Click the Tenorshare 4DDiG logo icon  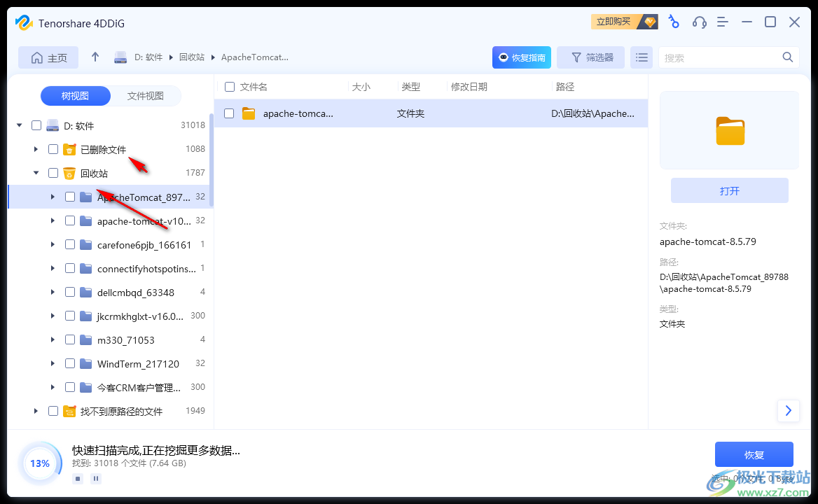pos(24,23)
